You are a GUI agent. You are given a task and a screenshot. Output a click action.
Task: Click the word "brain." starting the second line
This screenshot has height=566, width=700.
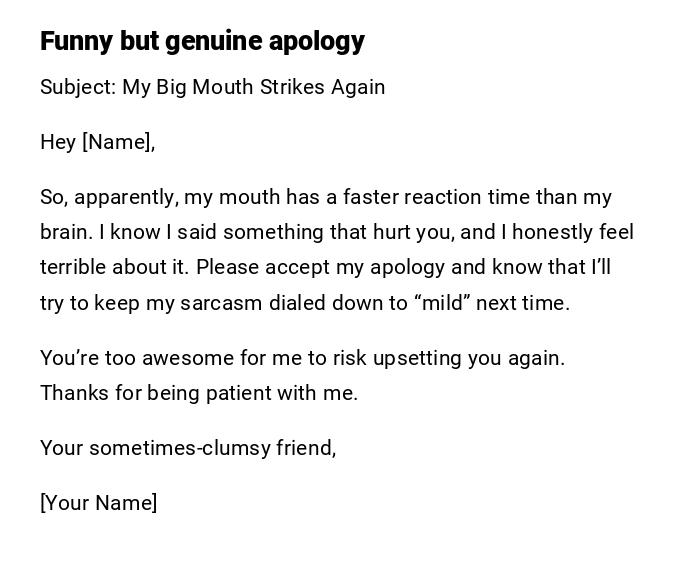point(66,232)
